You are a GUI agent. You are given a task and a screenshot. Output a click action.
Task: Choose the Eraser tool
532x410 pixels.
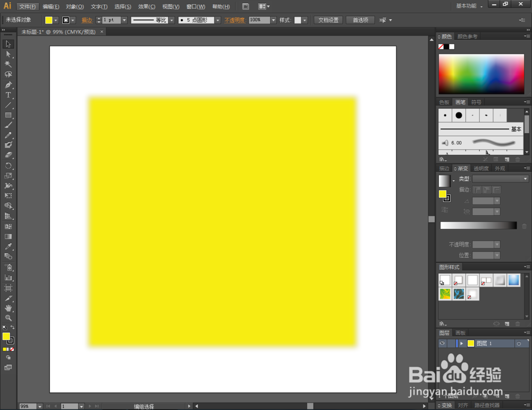pos(8,155)
